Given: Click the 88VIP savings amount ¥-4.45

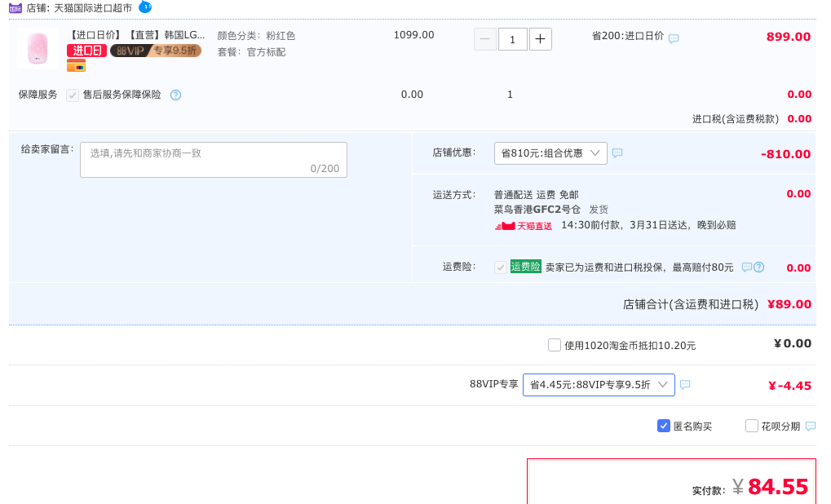Looking at the screenshot, I should click(x=789, y=386).
